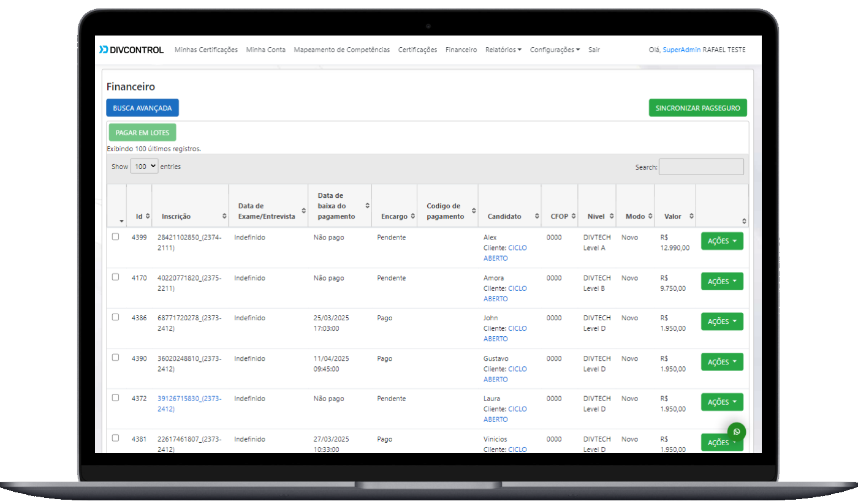This screenshot has height=504, width=858.
Task: Sort by CFOP column sort icon
Action: [574, 216]
